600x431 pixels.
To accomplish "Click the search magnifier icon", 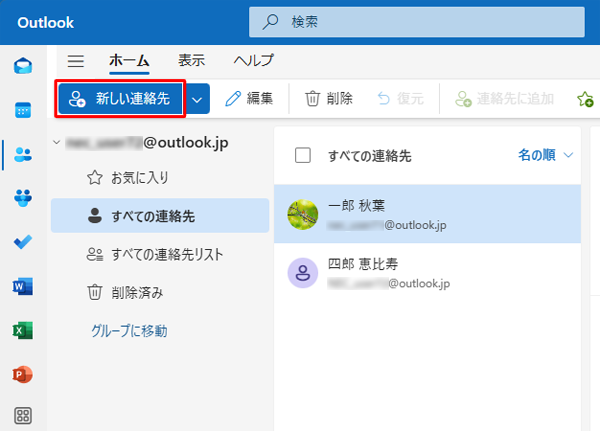I will point(270,22).
